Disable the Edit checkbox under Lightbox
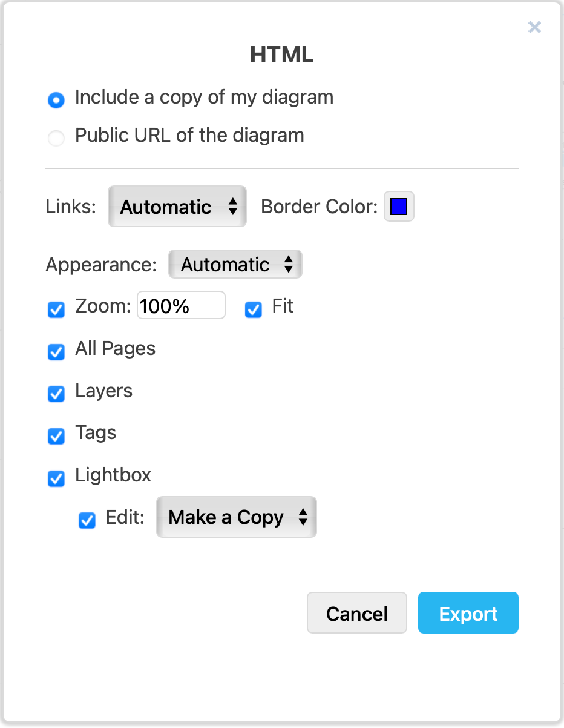 pos(87,521)
